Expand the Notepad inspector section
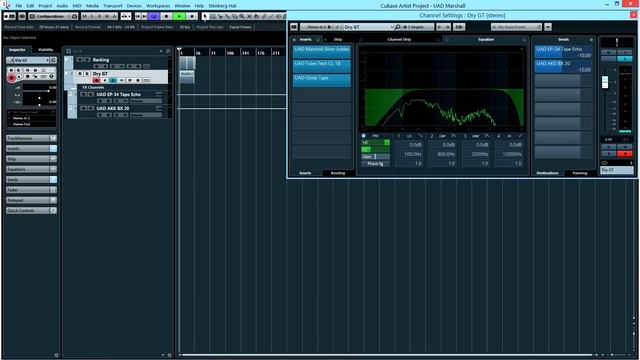This screenshot has height=360, width=640. [31, 200]
